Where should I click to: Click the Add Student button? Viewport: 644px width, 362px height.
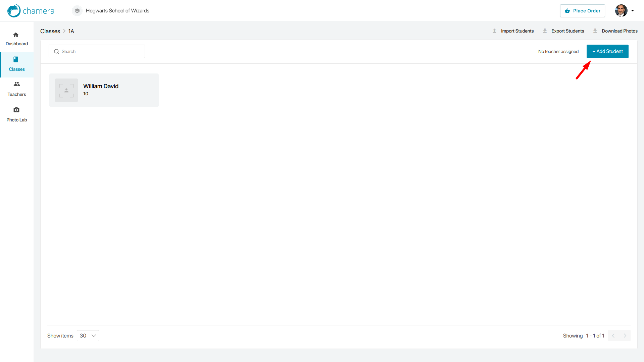click(x=607, y=51)
